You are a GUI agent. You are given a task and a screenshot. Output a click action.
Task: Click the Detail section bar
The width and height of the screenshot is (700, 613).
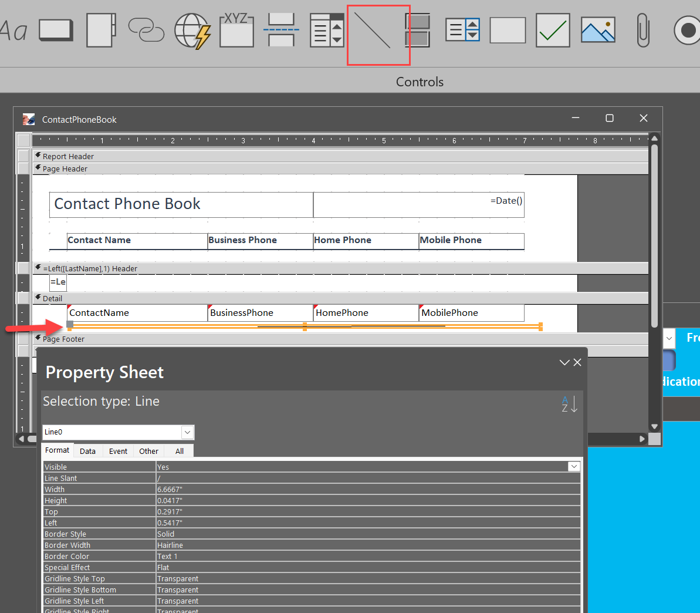pos(340,298)
